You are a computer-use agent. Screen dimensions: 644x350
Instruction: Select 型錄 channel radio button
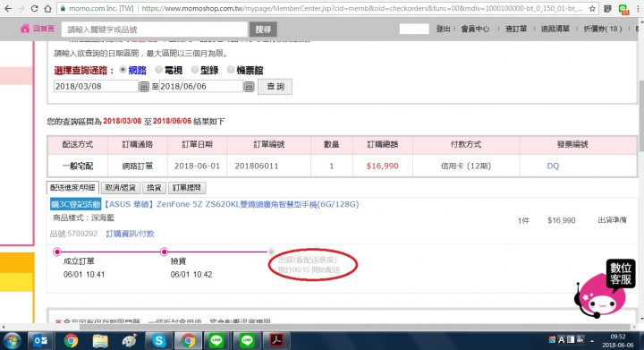point(195,70)
